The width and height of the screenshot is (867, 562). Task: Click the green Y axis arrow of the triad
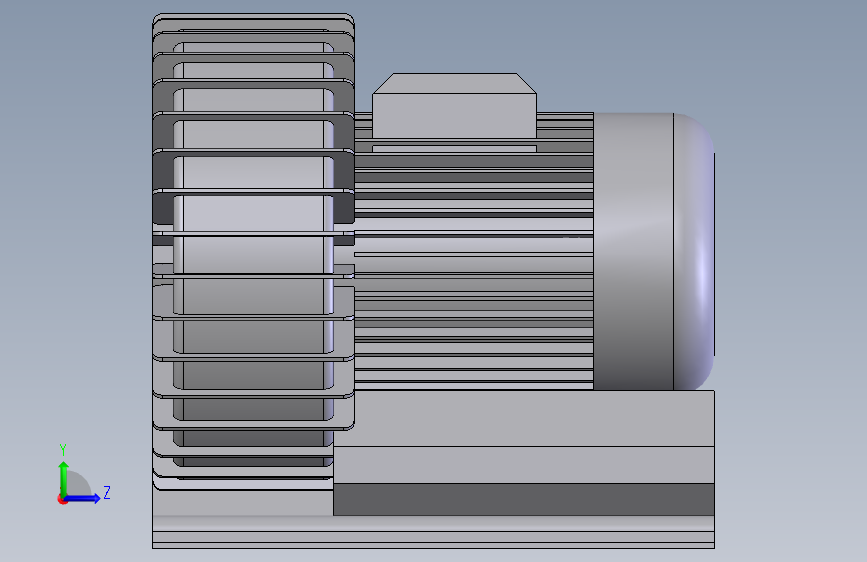(x=64, y=478)
